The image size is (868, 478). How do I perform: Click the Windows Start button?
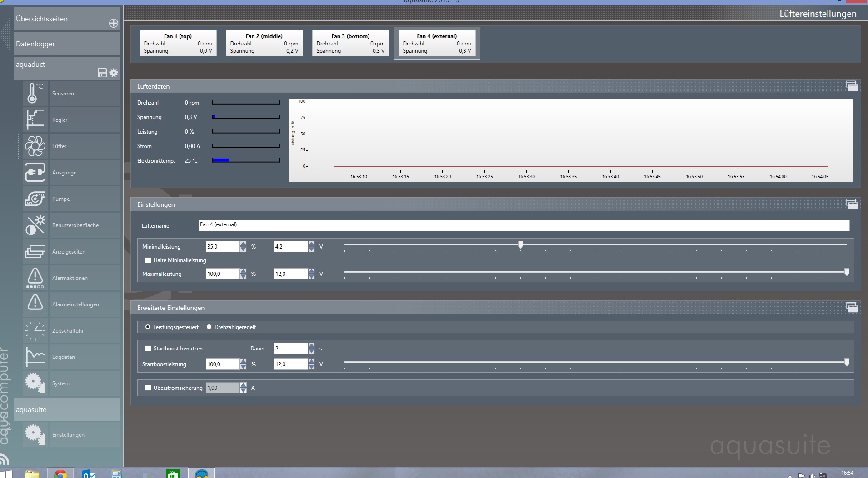coord(6,474)
